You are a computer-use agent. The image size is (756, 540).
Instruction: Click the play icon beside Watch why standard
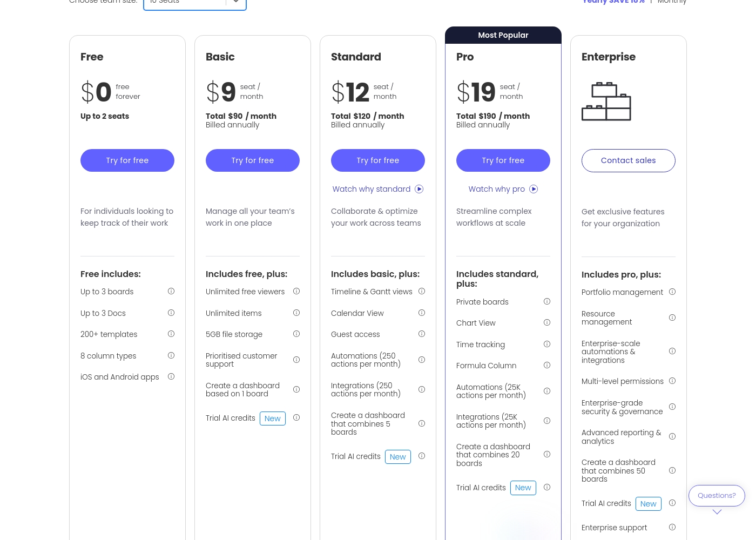click(x=419, y=189)
